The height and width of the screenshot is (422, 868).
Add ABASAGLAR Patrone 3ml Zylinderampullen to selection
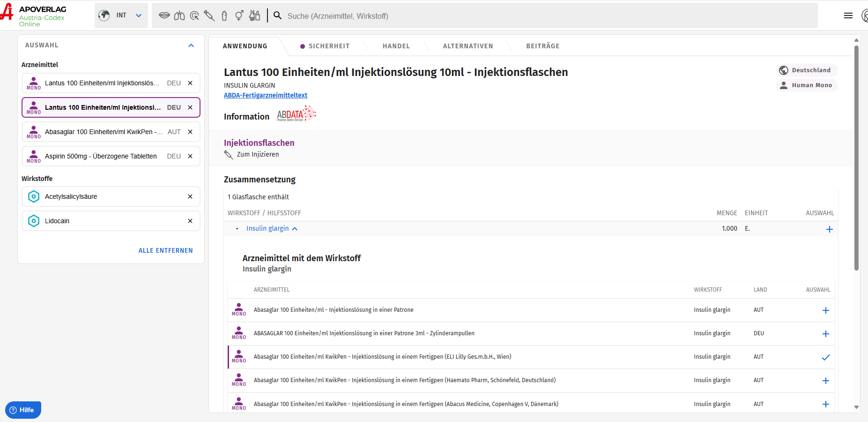[825, 334]
